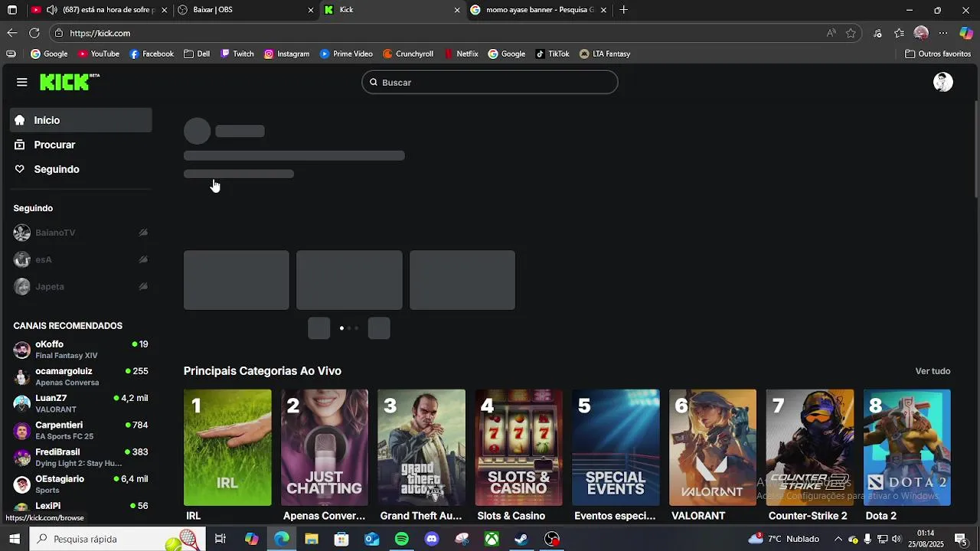Image resolution: width=980 pixels, height=551 pixels.
Task: Open the Copilot icon in Edge
Action: 966,33
